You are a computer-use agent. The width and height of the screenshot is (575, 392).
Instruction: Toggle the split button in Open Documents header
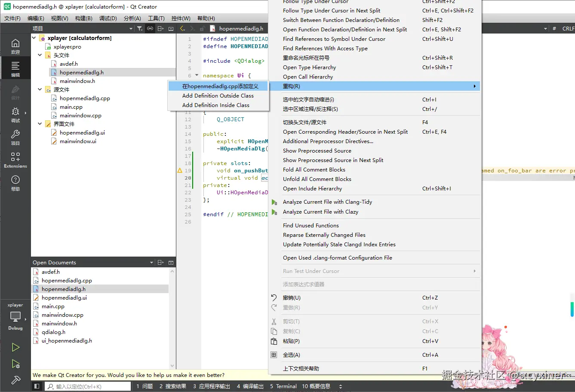click(x=161, y=263)
